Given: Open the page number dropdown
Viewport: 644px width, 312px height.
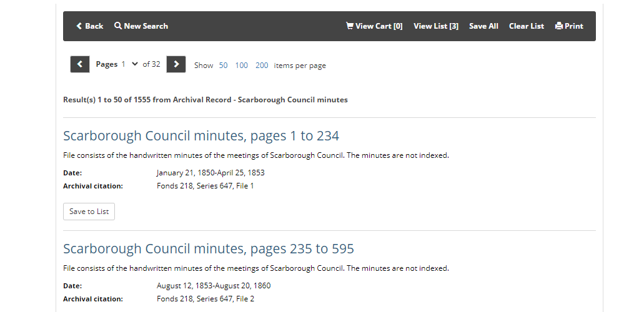Looking at the screenshot, I should [x=129, y=64].
